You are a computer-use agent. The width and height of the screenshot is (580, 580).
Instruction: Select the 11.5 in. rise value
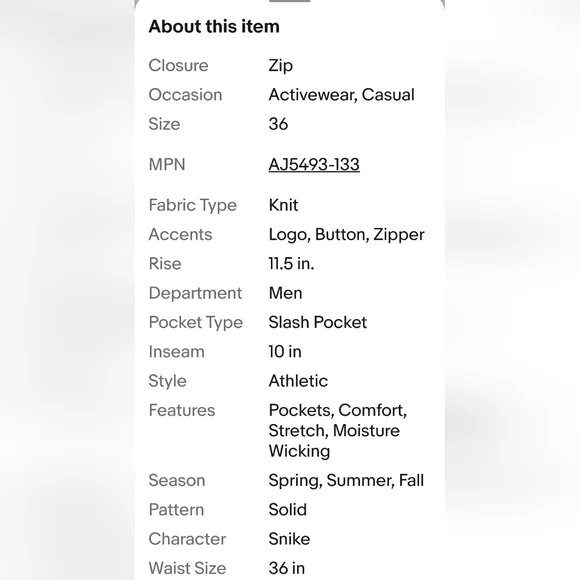(291, 264)
